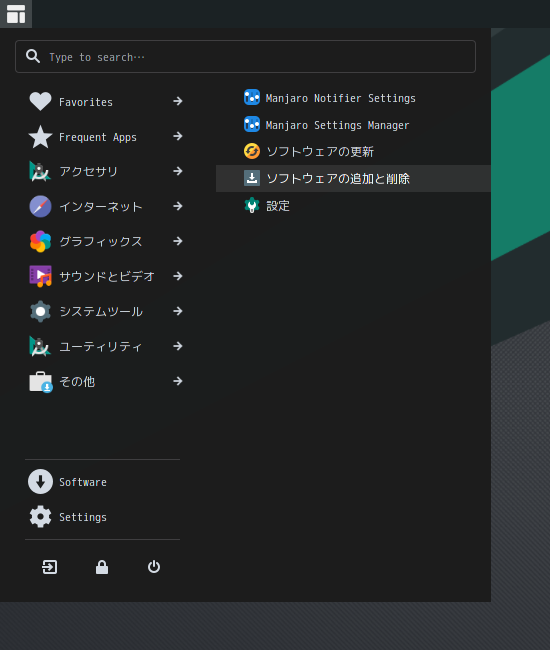Viewport: 550px width, 650px height.
Task: Open the Frequent Apps category
Action: coord(97,137)
